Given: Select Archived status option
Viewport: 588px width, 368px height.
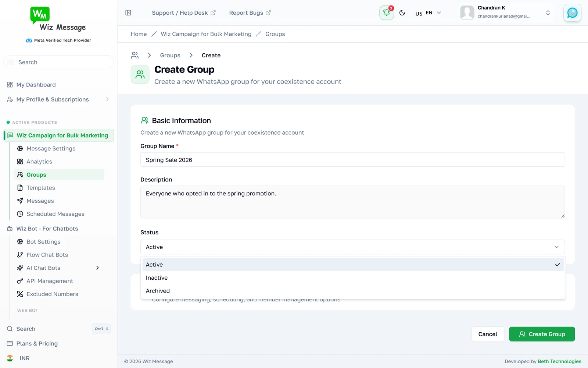Looking at the screenshot, I should pyautogui.click(x=353, y=291).
